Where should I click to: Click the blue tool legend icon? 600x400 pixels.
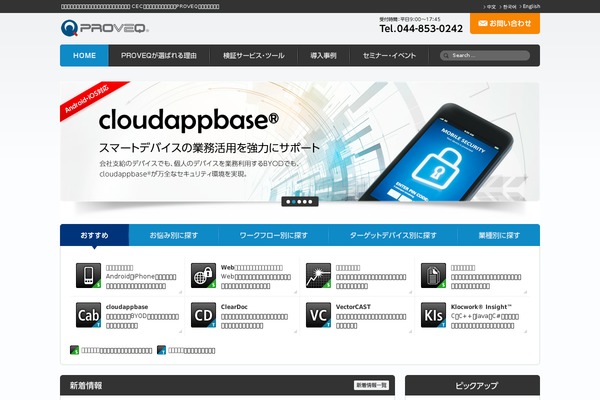161,350
